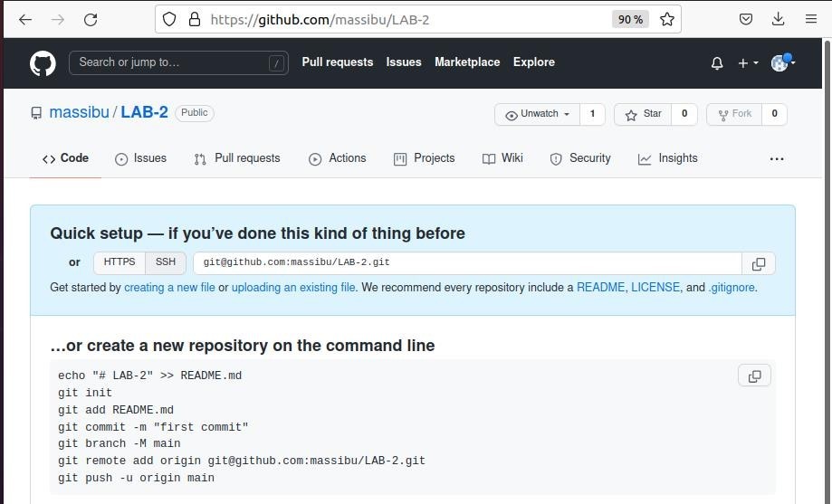Switch to the repository Pull requests tab
The image size is (832, 504).
[237, 158]
